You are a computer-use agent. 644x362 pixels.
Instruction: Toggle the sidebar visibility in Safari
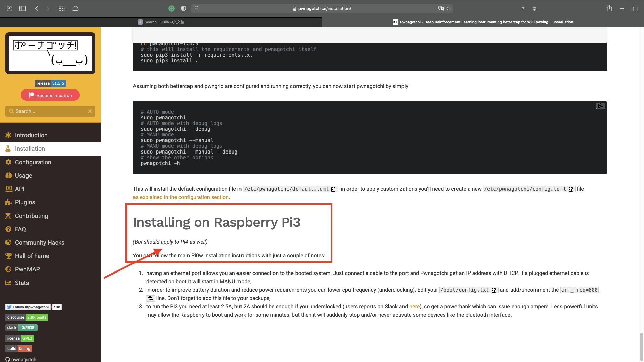tap(22, 9)
